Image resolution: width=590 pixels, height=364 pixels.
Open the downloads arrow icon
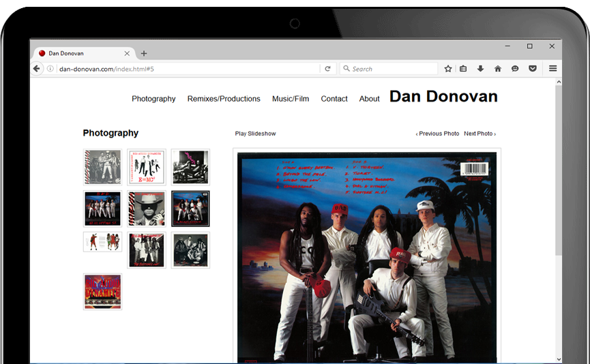pyautogui.click(x=481, y=69)
